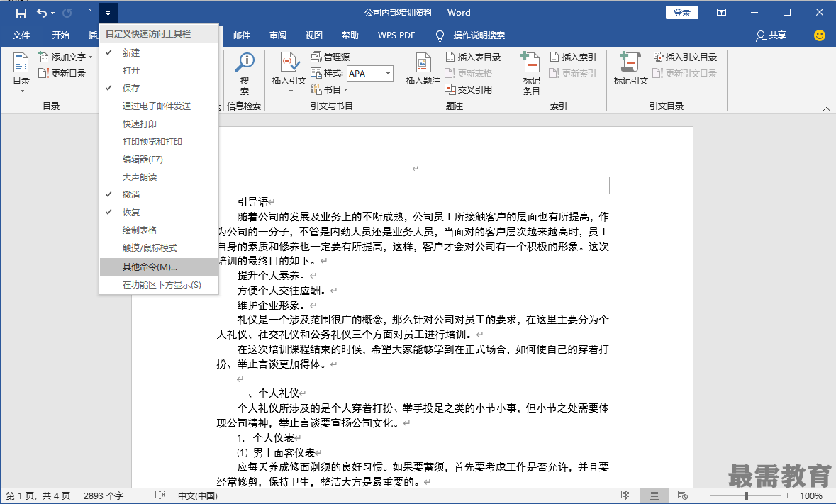Screen dimensions: 836x504
Task: Expand the 书目 dropdown arrow
Action: click(345, 89)
